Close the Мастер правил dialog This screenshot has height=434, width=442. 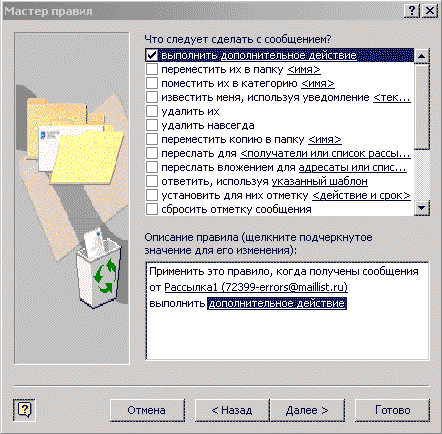(x=430, y=11)
